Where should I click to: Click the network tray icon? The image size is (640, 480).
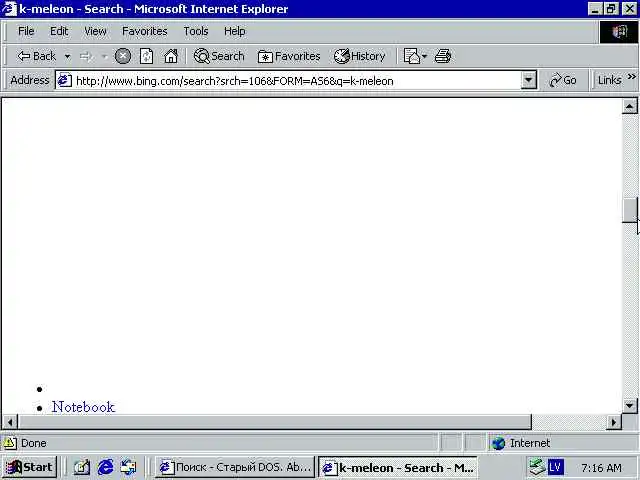(x=537, y=467)
